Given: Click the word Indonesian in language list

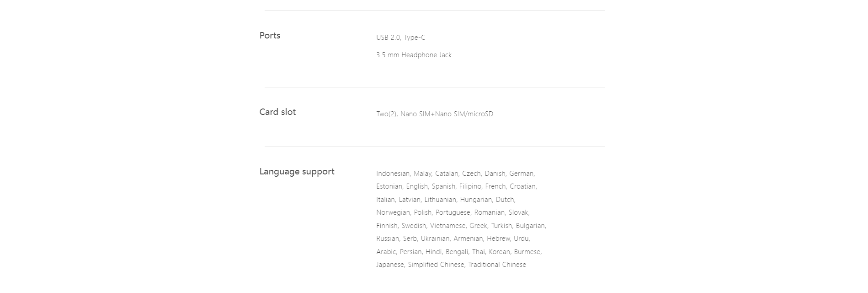Looking at the screenshot, I should tap(393, 174).
